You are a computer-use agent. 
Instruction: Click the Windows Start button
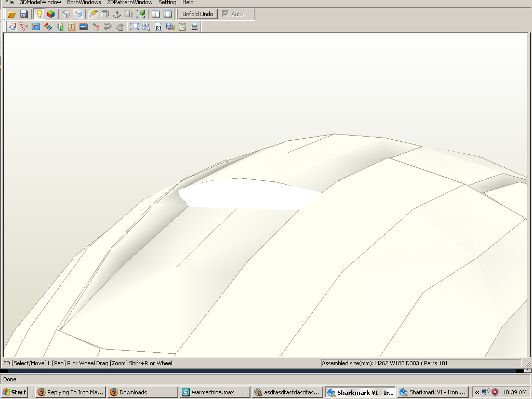(14, 392)
